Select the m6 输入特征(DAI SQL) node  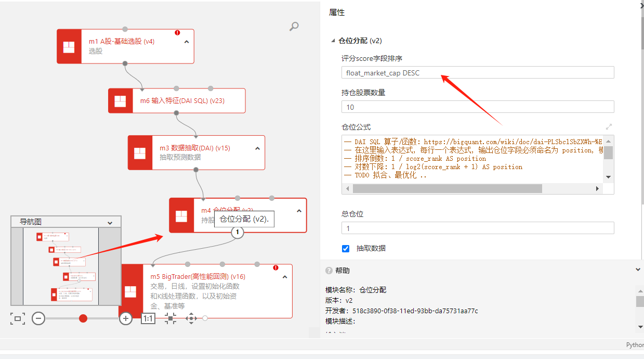point(182,101)
